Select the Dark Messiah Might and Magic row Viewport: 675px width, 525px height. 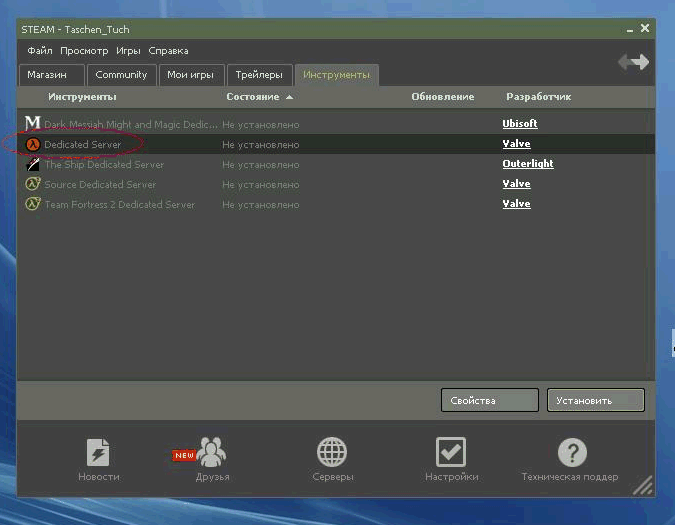pos(336,124)
